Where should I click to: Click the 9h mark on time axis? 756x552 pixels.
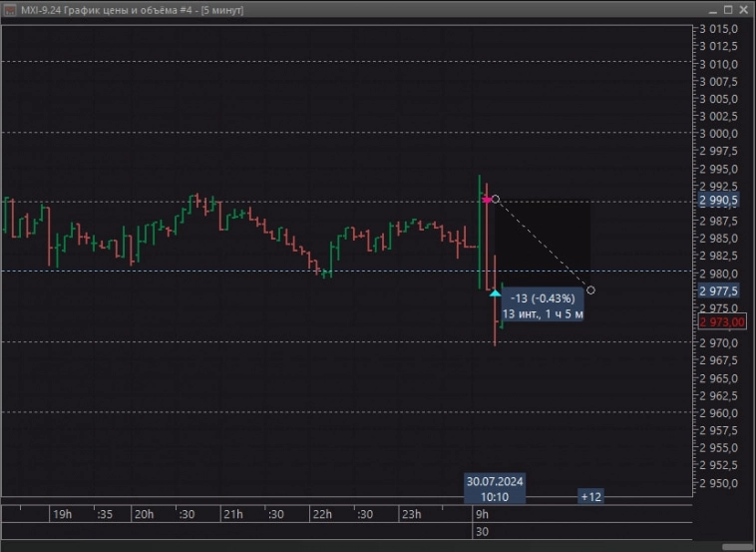482,514
